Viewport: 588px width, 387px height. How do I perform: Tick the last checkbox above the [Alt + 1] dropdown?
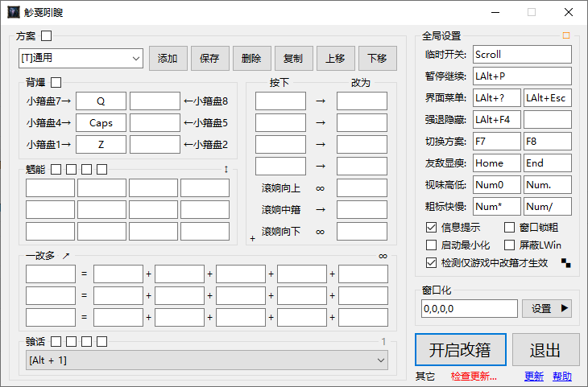click(101, 341)
